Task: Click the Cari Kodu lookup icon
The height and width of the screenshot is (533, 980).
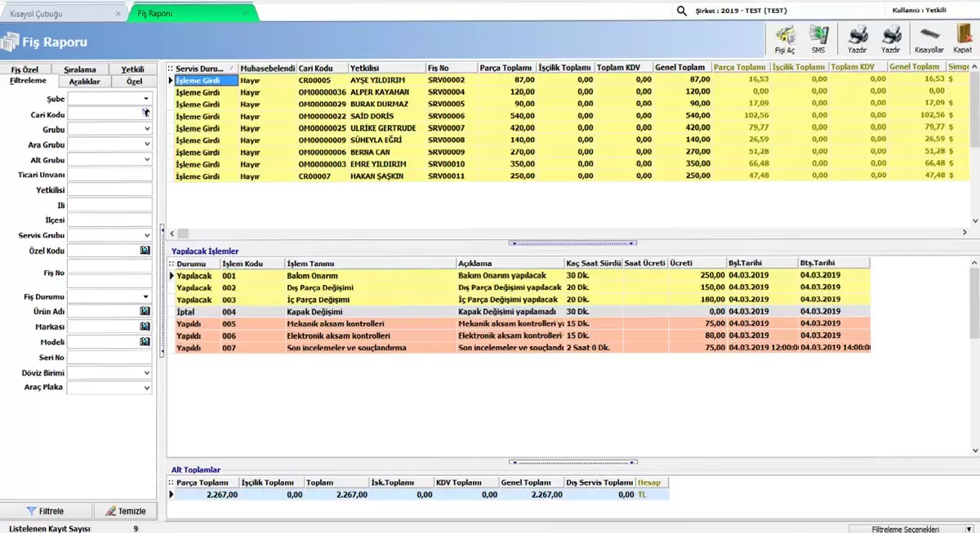Action: (145, 113)
